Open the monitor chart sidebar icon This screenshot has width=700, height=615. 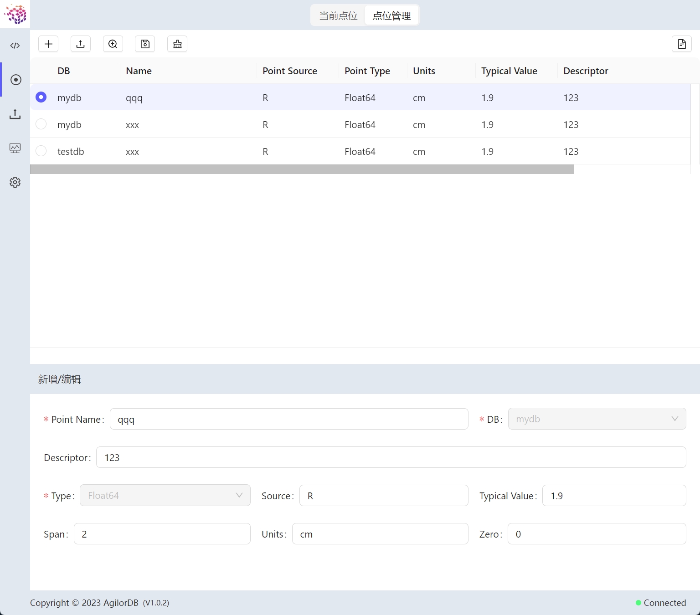pos(15,148)
